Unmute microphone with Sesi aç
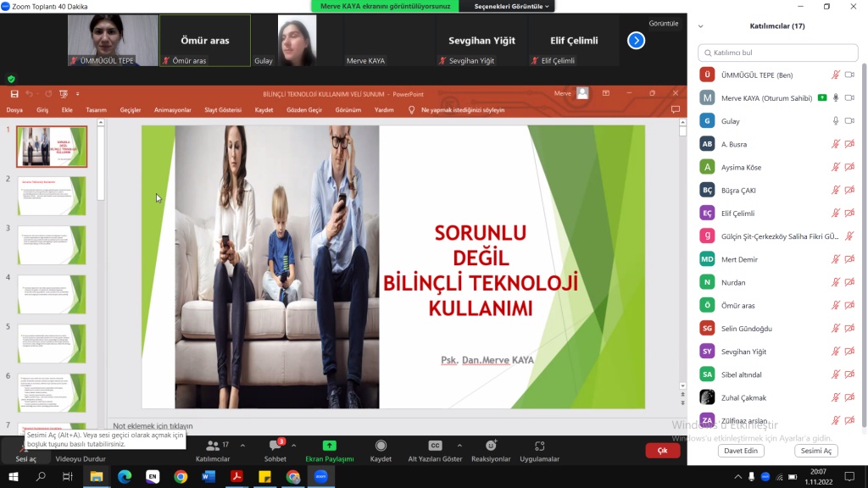 pyautogui.click(x=25, y=449)
